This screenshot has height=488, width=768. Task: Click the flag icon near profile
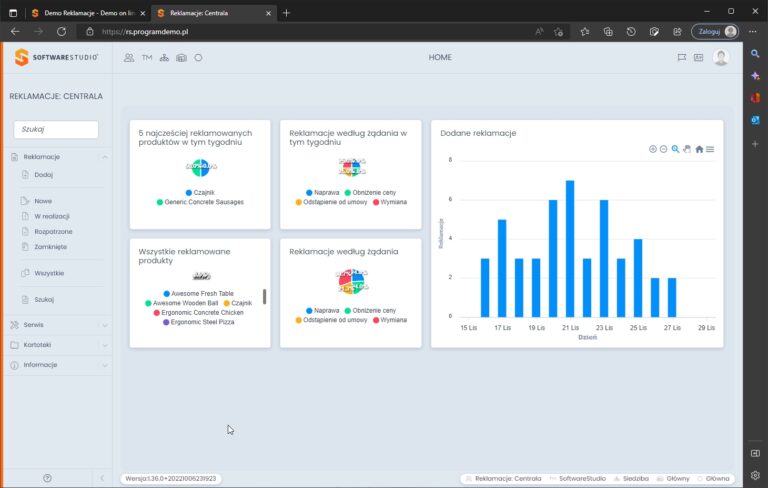[x=681, y=57]
